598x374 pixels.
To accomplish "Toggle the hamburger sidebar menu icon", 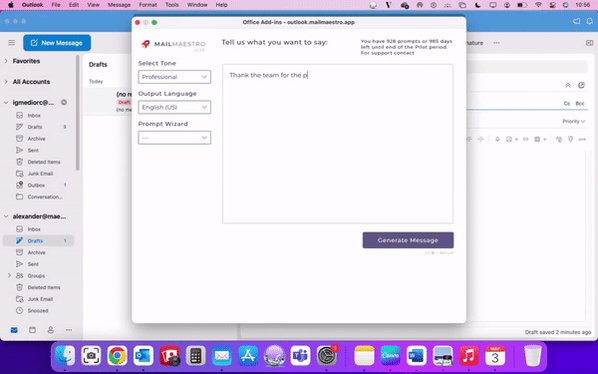I will [12, 43].
